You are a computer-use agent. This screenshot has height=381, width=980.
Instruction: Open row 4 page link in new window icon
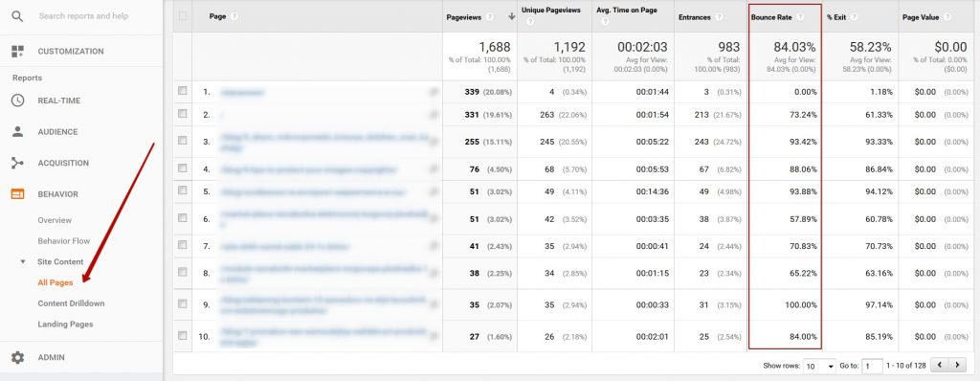(x=434, y=169)
